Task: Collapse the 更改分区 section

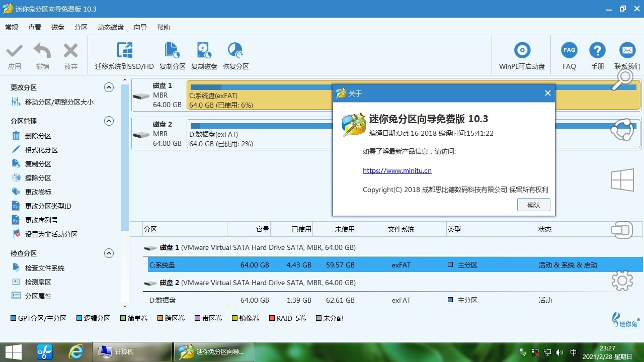Action: click(x=109, y=87)
